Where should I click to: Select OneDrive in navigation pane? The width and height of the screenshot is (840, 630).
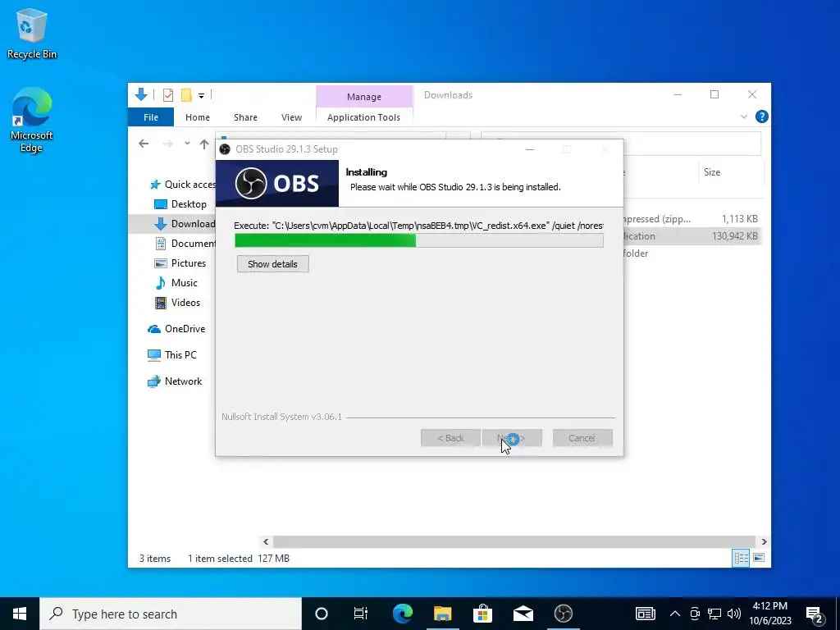pos(176,329)
